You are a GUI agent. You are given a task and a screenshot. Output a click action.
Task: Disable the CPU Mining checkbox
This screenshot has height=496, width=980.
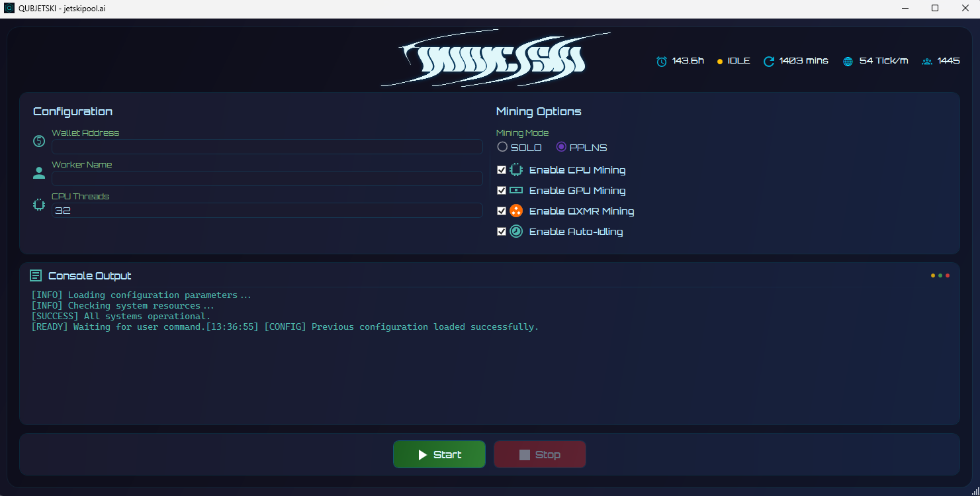pos(502,170)
